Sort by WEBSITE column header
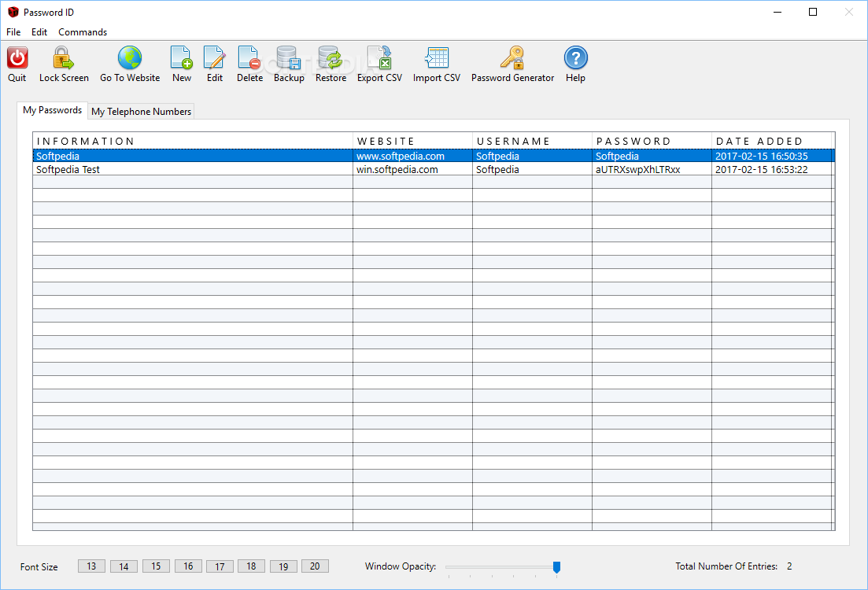Viewport: 868px width, 590px height. 412,141
